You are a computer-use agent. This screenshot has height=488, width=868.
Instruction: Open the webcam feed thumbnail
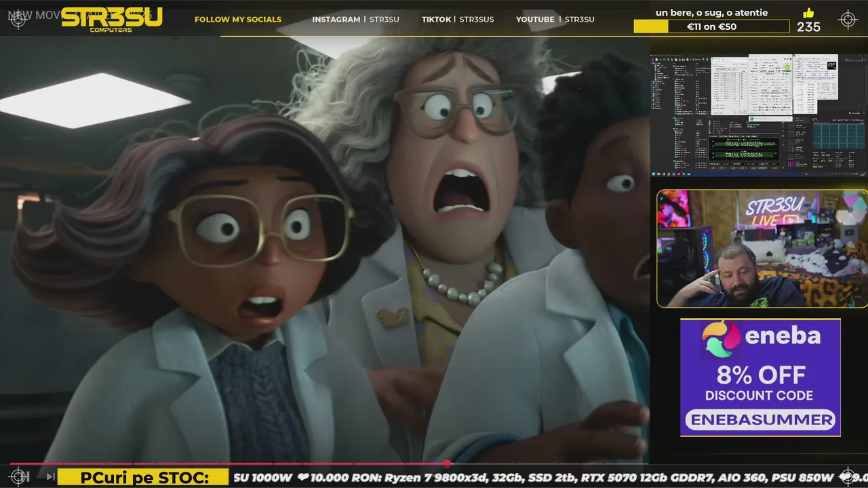tap(762, 249)
